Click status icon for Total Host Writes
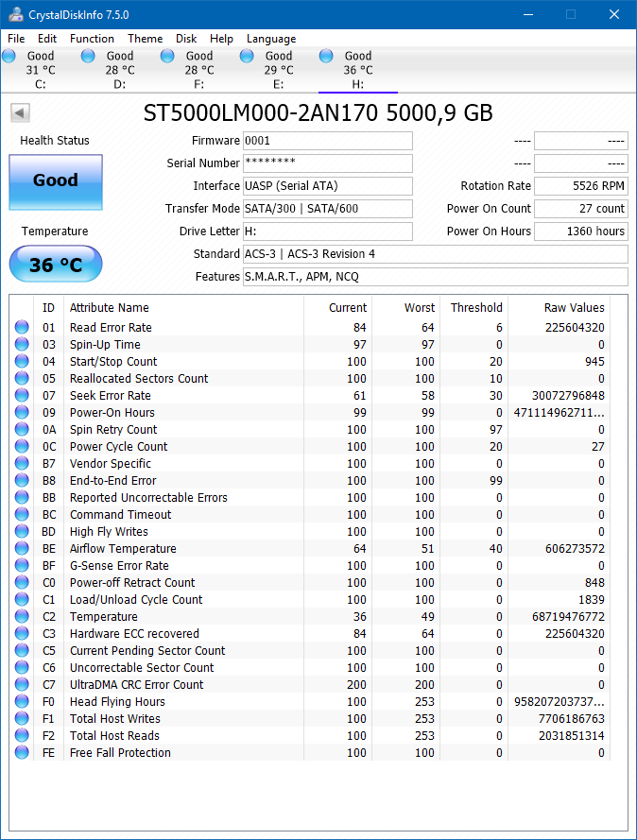Screen dimensions: 637x840 point(22,718)
